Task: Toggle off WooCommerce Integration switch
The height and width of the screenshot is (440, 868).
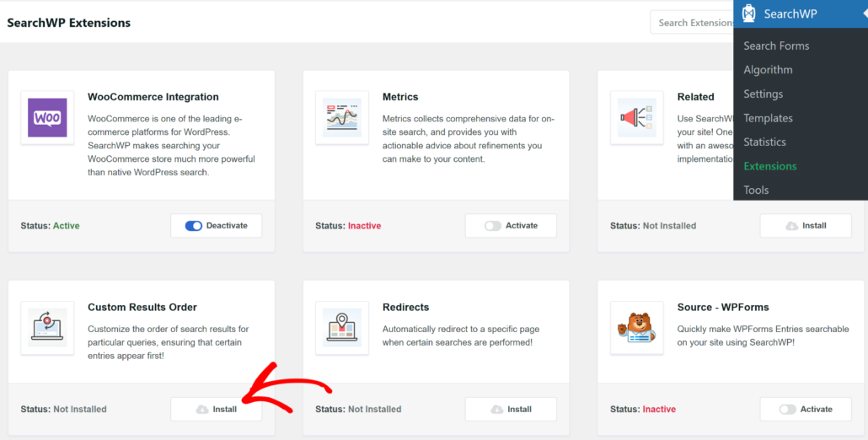Action: pos(193,226)
